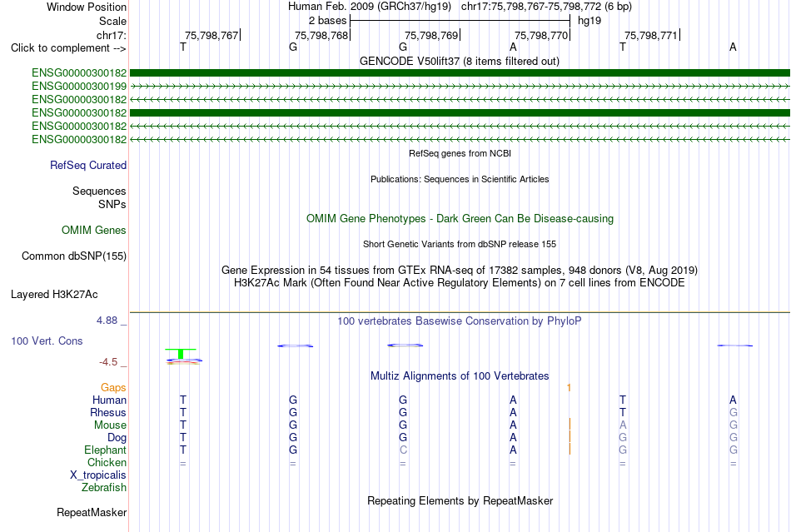791x532 pixels.
Task: Click coordinate label 75,798,767
Action: tap(211, 35)
